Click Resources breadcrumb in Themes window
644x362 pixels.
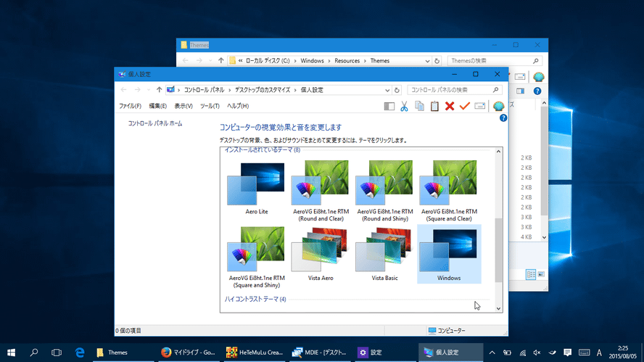347,61
